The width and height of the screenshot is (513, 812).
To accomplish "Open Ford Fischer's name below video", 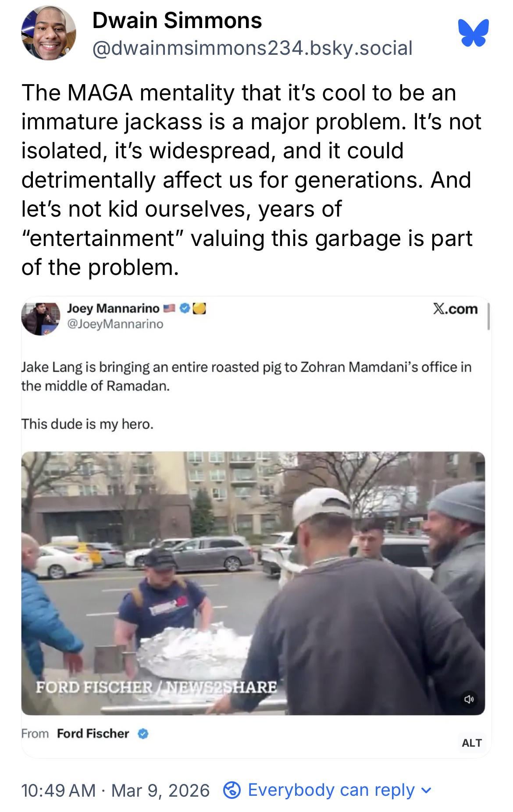I will [x=93, y=734].
